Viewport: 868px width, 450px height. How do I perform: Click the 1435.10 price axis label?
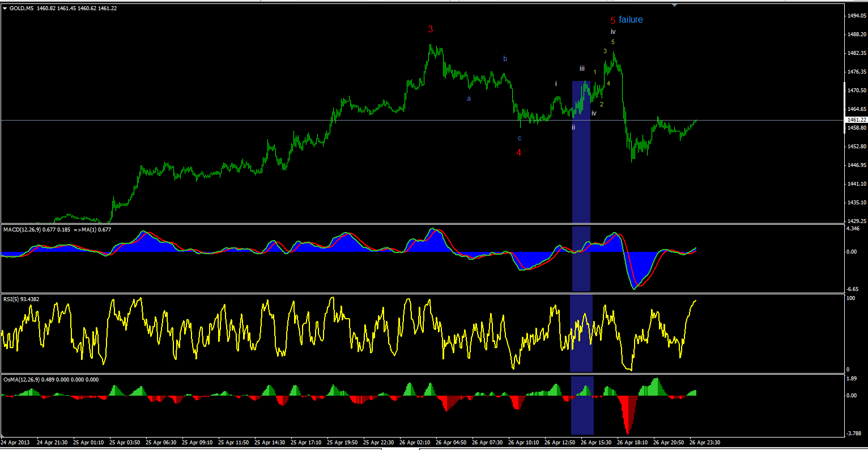point(856,203)
